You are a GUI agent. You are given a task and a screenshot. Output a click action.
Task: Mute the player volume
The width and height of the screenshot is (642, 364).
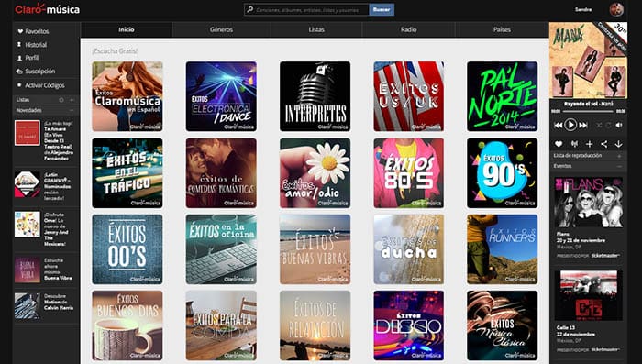click(x=619, y=125)
